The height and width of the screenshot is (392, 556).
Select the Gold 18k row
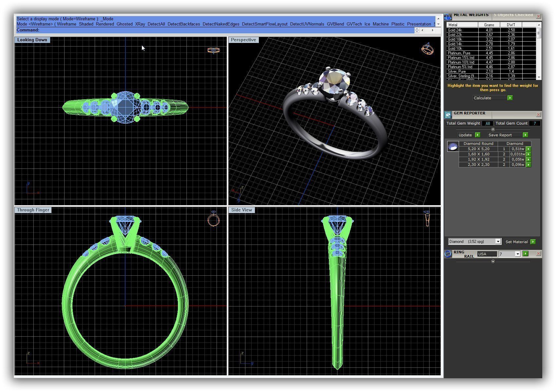click(x=491, y=39)
